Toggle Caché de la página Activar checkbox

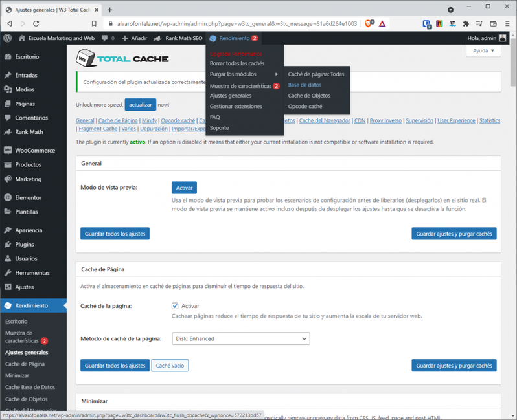pyautogui.click(x=175, y=306)
